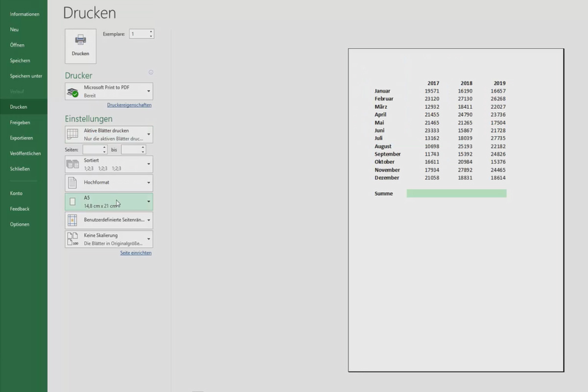Open Seite einrichten link
588x392 pixels.
[135, 253]
